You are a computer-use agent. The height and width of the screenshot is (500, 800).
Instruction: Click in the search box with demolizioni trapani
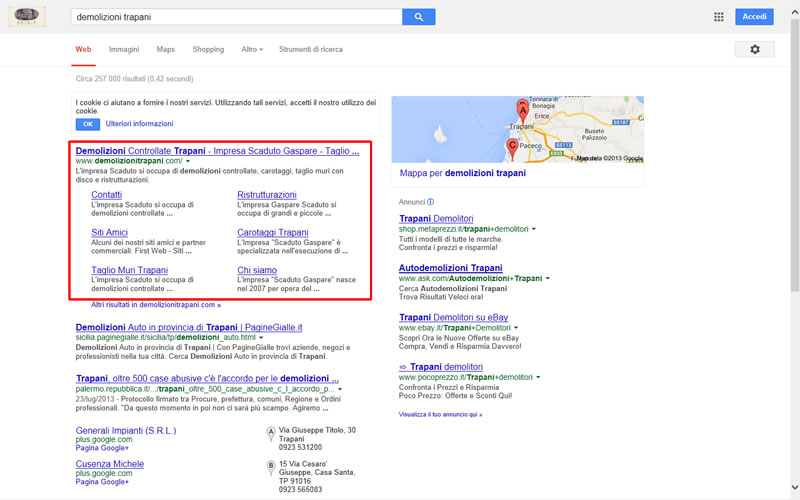tap(236, 17)
